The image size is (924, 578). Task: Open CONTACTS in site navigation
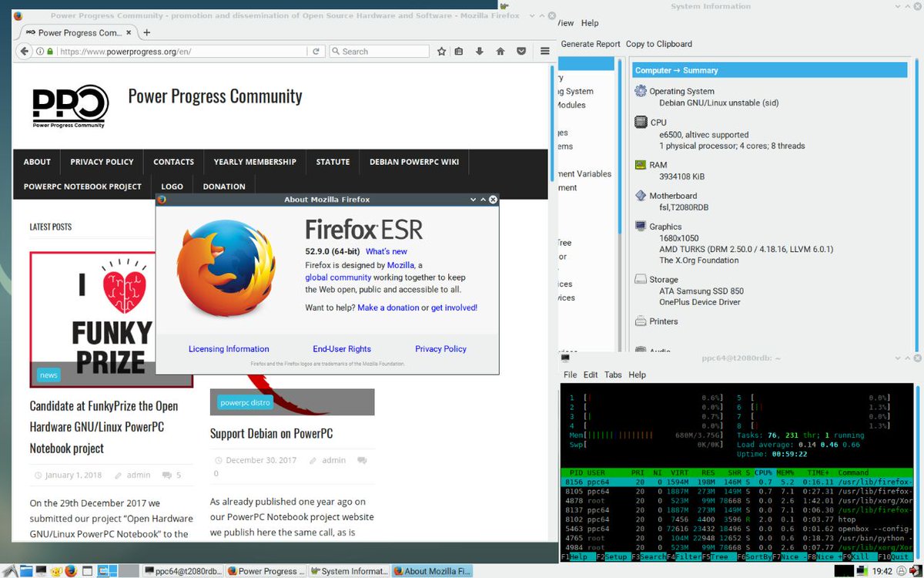(173, 162)
